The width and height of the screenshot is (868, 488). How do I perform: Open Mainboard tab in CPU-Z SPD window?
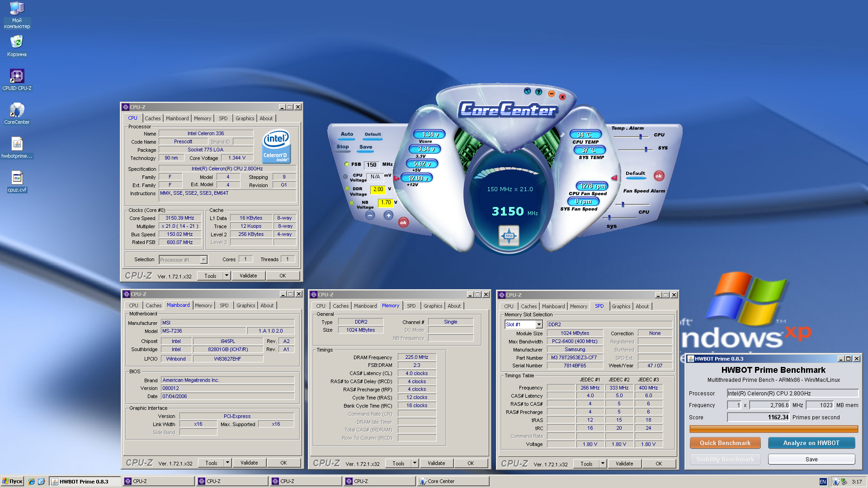(x=553, y=306)
